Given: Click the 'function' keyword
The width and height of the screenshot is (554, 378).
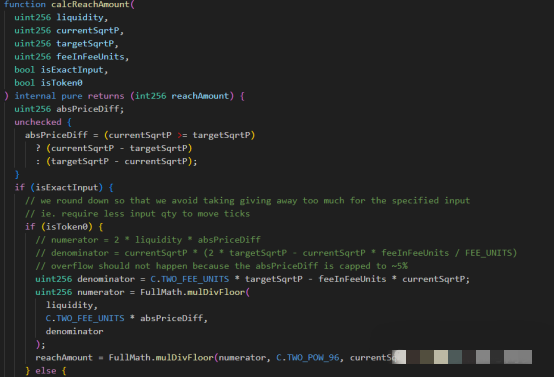Looking at the screenshot, I should tap(25, 5).
